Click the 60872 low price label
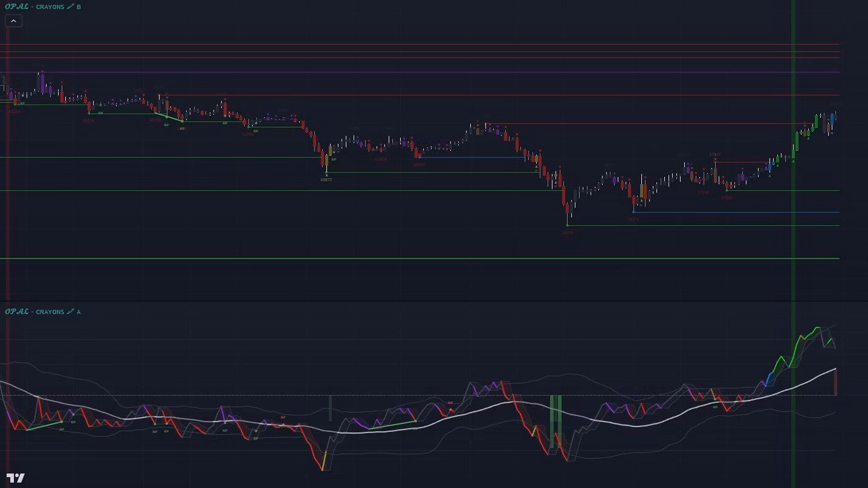868x488 pixels. pyautogui.click(x=326, y=180)
